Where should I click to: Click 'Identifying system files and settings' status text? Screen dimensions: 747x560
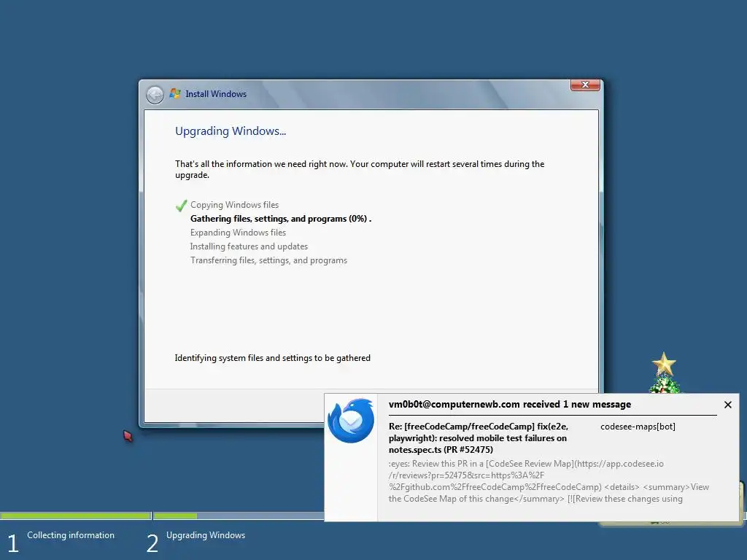click(273, 358)
